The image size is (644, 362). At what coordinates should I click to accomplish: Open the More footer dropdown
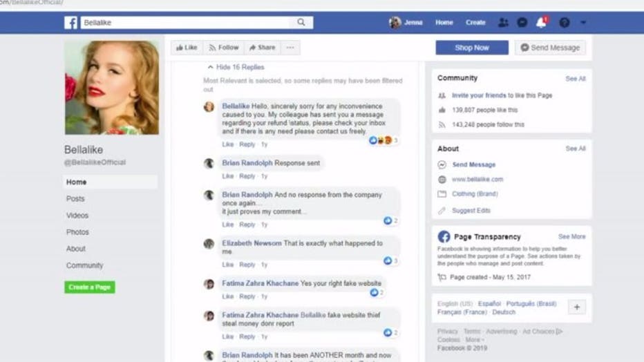475,339
